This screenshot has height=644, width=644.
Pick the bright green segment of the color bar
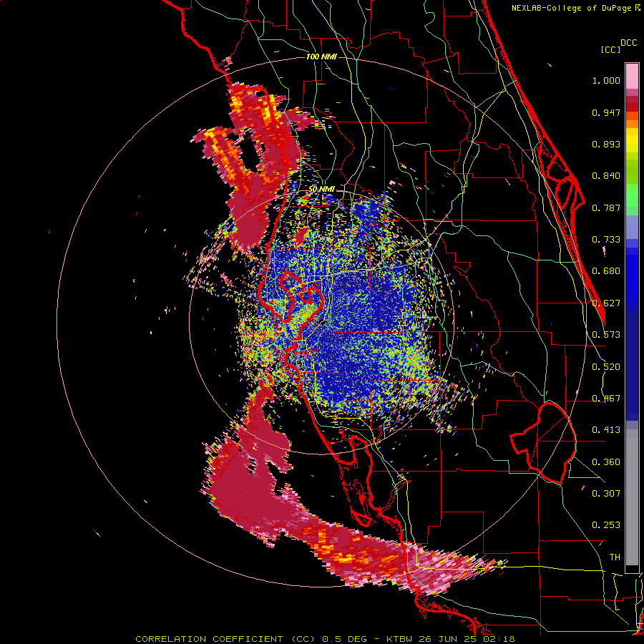632,195
